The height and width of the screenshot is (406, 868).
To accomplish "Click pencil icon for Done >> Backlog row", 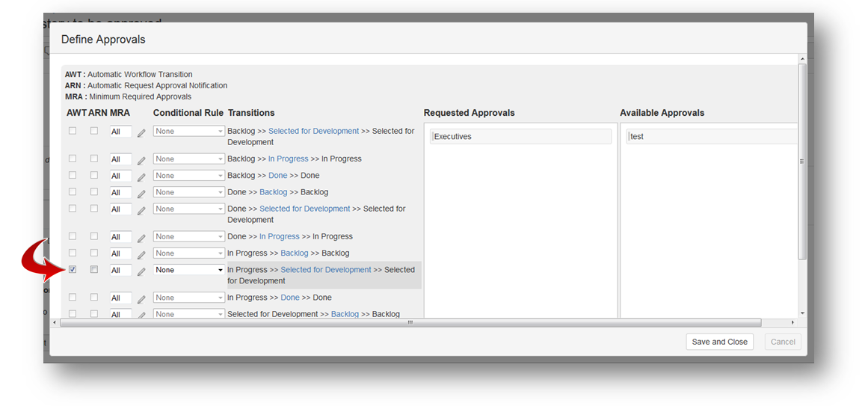I will tap(141, 194).
